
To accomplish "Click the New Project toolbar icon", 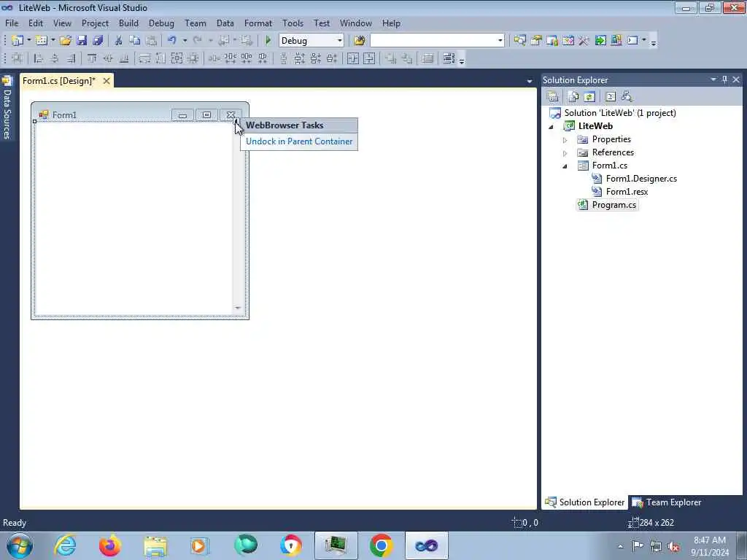I will tap(18, 41).
